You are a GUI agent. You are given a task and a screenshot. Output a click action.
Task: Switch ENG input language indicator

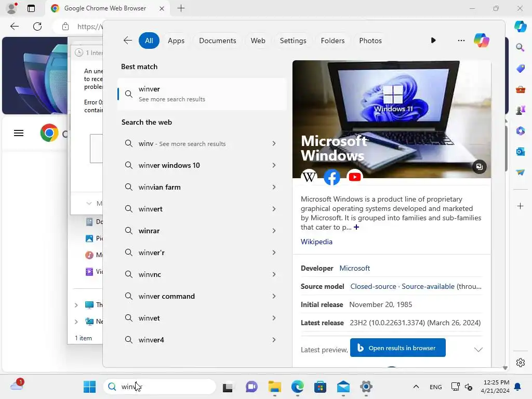pyautogui.click(x=436, y=387)
